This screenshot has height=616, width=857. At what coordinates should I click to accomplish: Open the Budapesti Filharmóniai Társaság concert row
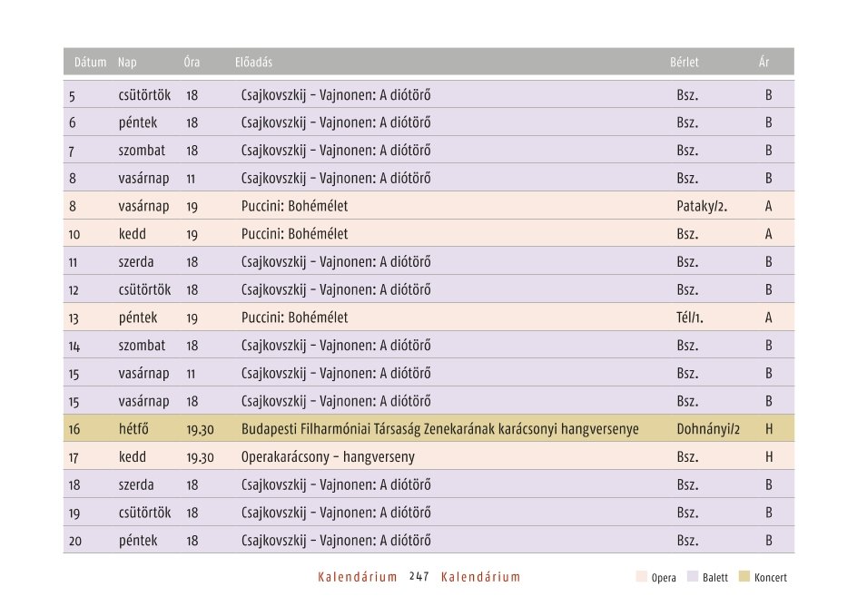[x=429, y=429]
